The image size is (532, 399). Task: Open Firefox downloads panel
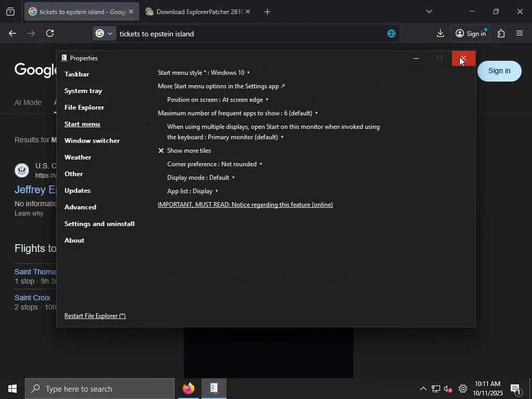(x=440, y=33)
